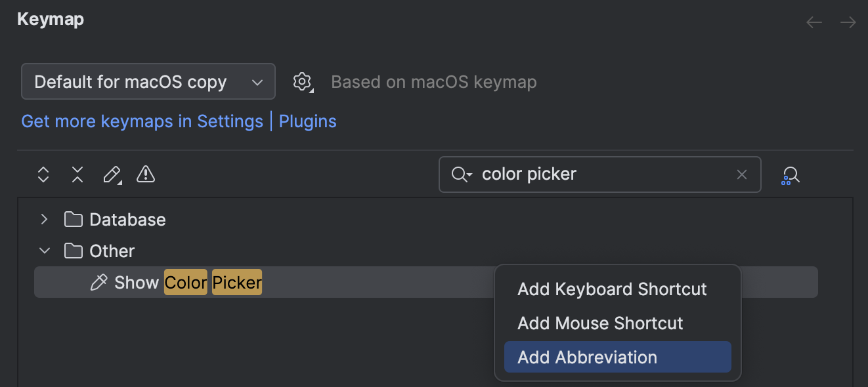Open Find Actions by Shortcut search
This screenshot has height=387, width=868.
[x=791, y=174]
